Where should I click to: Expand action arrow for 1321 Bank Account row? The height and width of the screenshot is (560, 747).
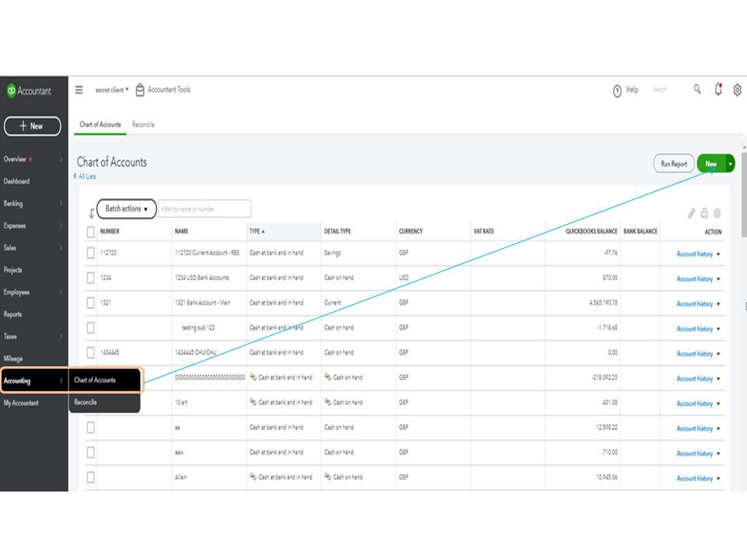tap(718, 304)
